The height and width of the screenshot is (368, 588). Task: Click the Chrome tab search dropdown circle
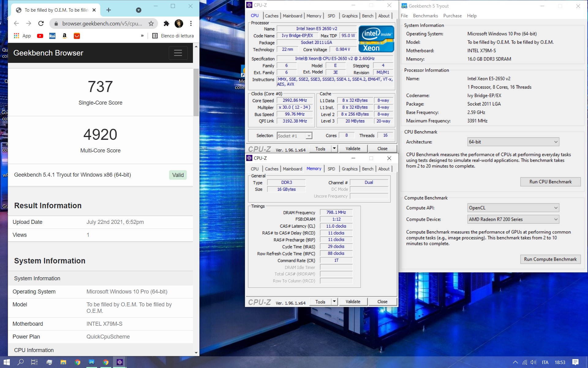point(138,10)
